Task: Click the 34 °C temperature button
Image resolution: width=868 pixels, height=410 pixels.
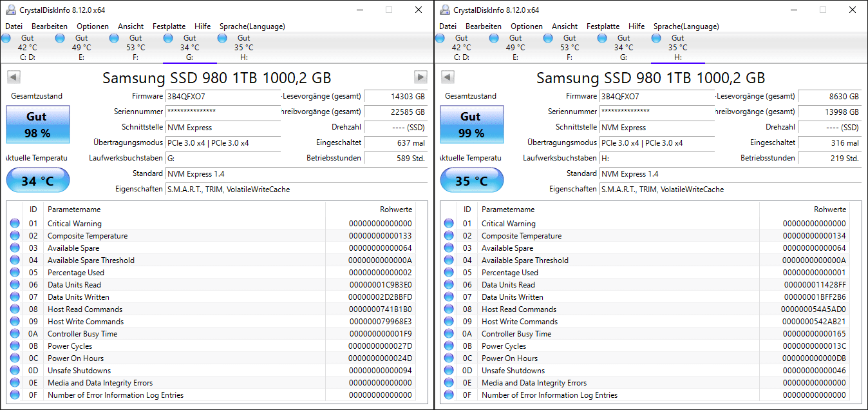Action: 37,181
